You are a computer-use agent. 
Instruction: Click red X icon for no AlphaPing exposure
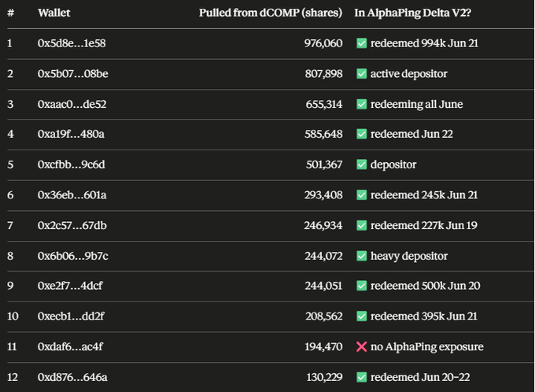tap(361, 346)
